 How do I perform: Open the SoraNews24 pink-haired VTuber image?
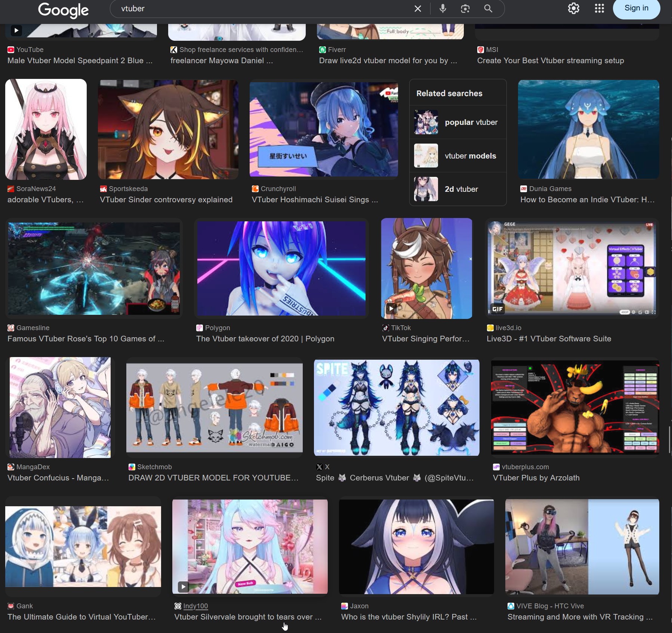click(x=46, y=129)
